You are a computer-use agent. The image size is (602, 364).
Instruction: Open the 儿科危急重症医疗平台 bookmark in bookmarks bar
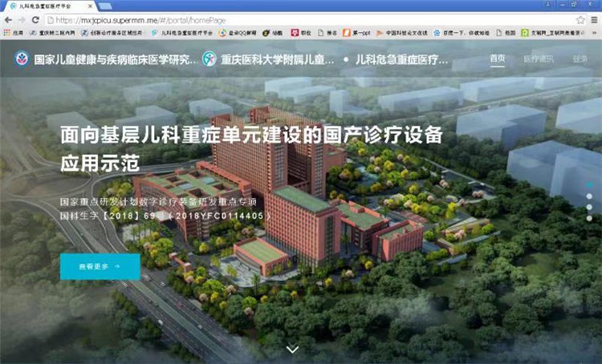point(182,33)
